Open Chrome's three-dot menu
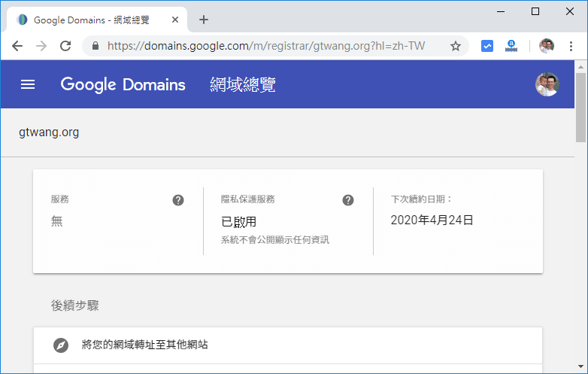The height and width of the screenshot is (374, 588). 571,46
